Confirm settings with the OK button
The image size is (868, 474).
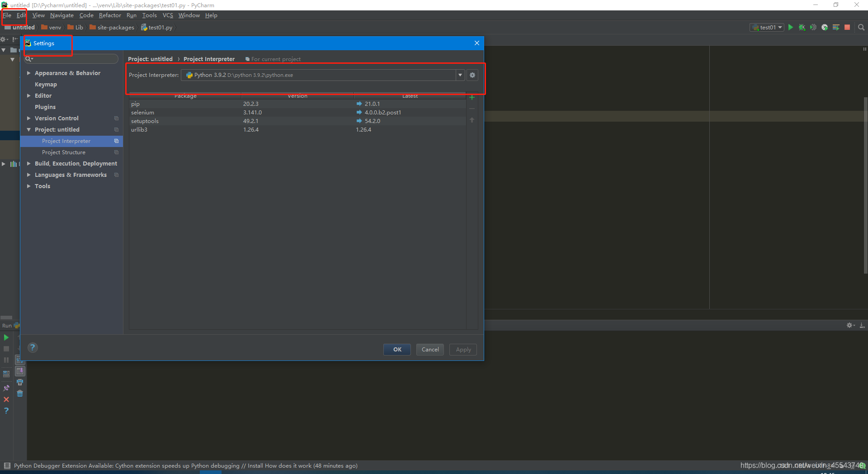(397, 350)
